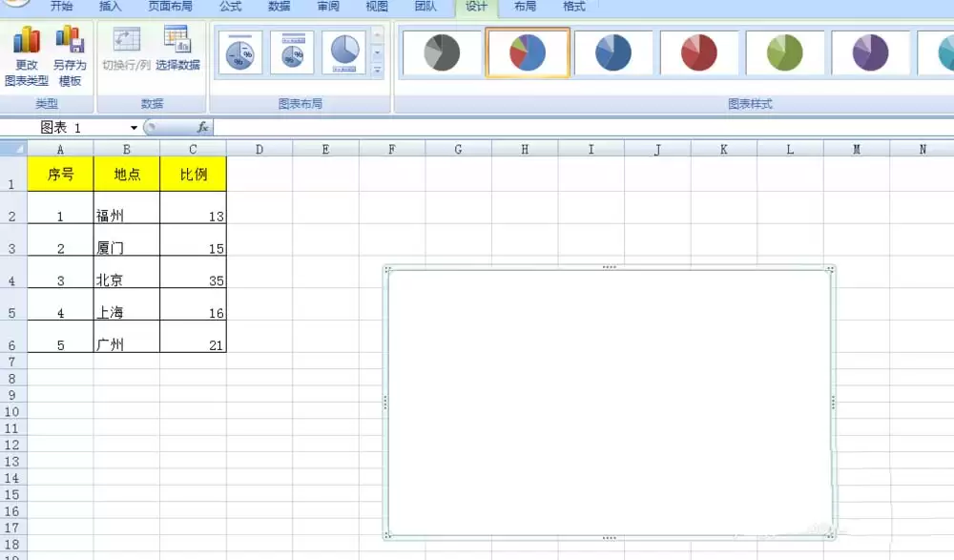Screen dimensions: 954x560
Task: Apply the third pie chart layout
Action: 344,54
